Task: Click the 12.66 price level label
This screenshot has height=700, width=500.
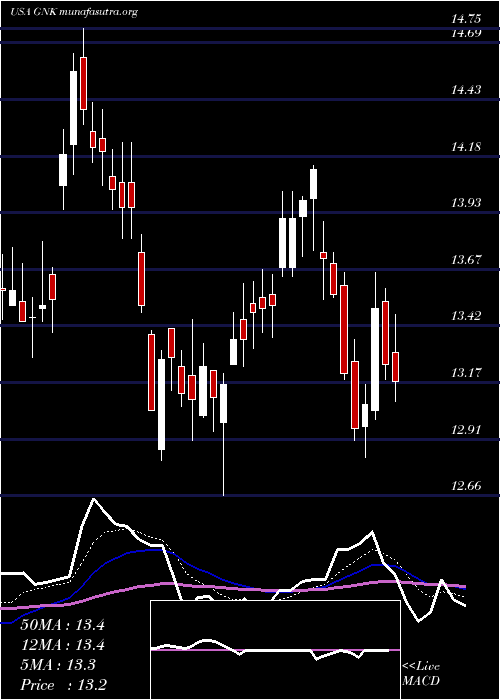Action: [466, 486]
